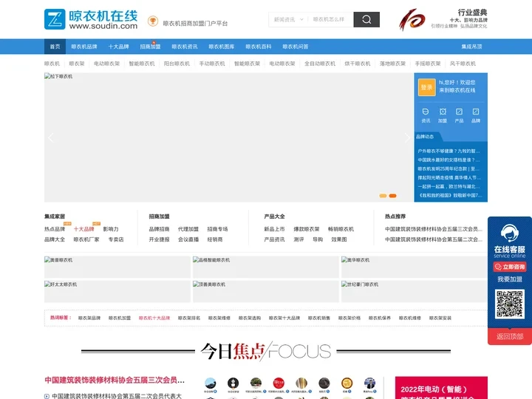
Task: Open the 晾衣机资讯 nav item
Action: coord(185,47)
